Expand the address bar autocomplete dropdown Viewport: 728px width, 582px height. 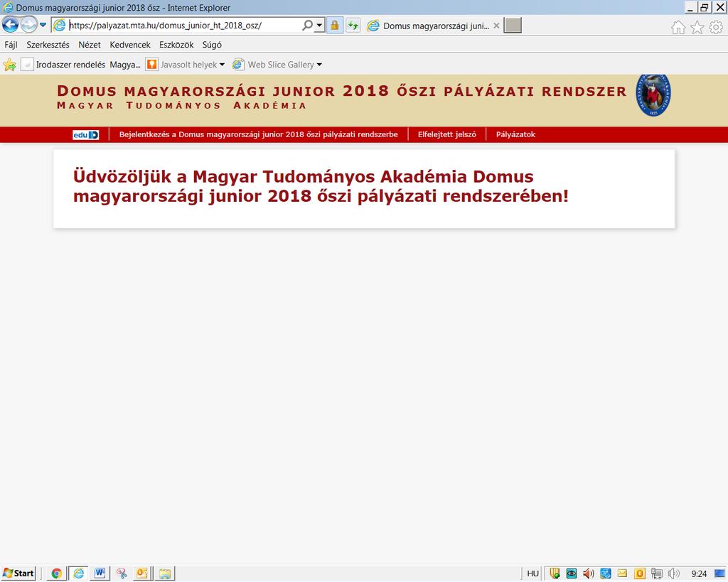point(319,26)
